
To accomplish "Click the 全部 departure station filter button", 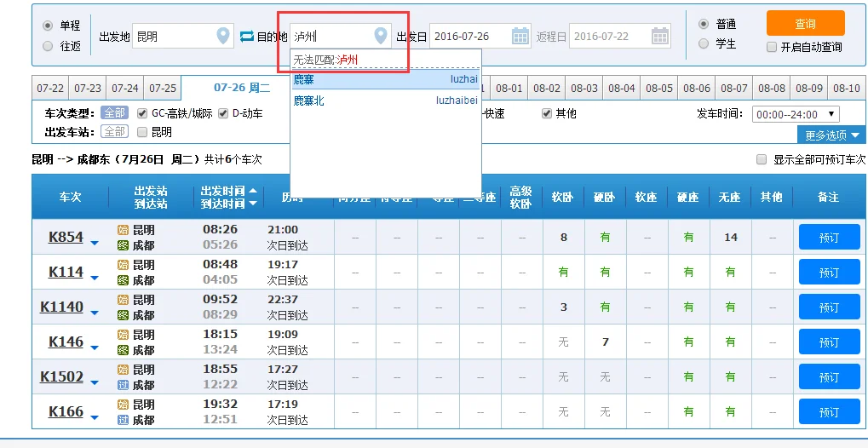I will point(115,132).
